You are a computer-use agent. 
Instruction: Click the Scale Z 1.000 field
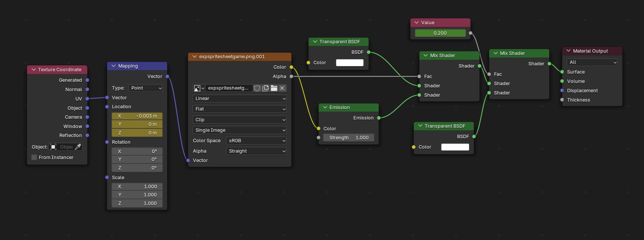pos(137,203)
